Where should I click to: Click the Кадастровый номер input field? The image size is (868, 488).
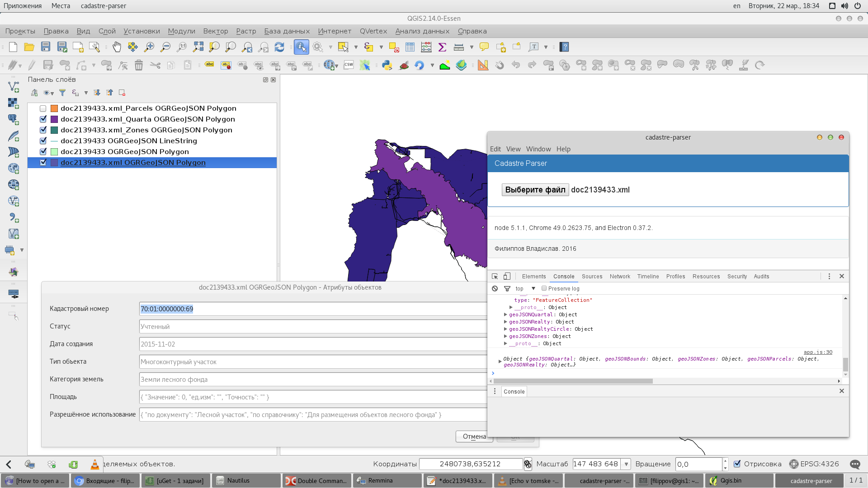312,309
